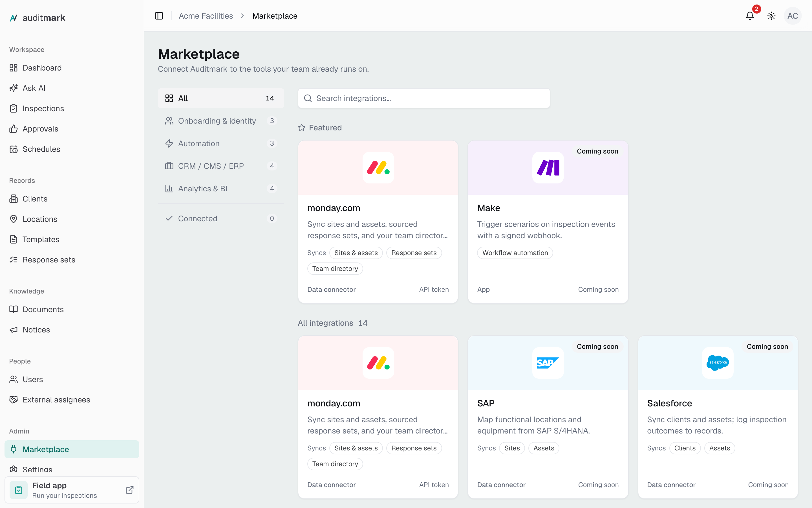Click the Clients tag on the Salesforce card
Image resolution: width=812 pixels, height=508 pixels.
(685, 448)
